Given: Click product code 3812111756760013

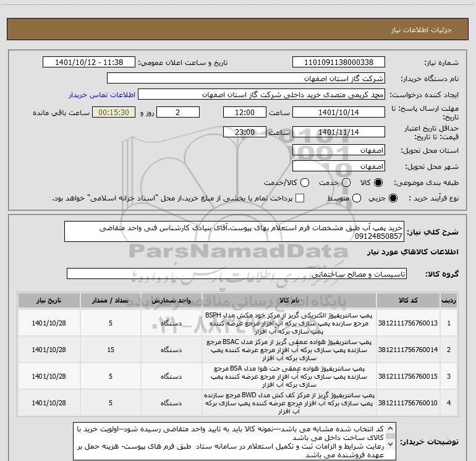Looking at the screenshot, I should [x=408, y=324].
